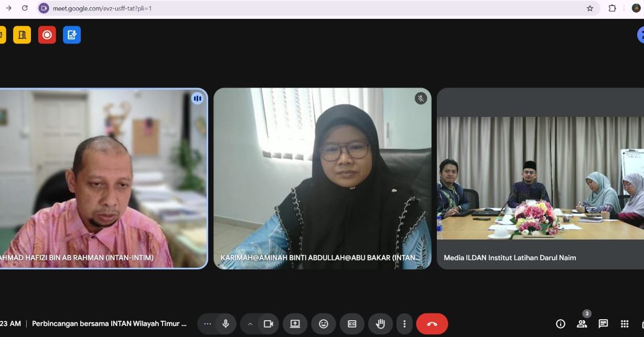Open the chat with everyone panel
Screen dimensions: 644x337
click(x=603, y=324)
